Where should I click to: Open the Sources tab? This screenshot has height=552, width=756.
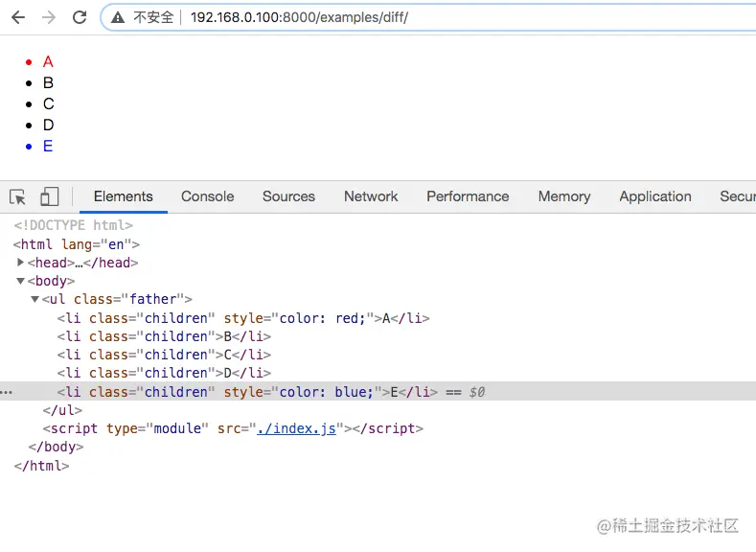click(x=288, y=196)
